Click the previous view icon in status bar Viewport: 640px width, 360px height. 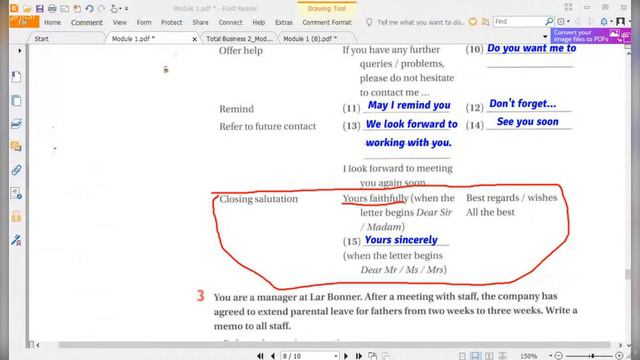click(x=372, y=356)
